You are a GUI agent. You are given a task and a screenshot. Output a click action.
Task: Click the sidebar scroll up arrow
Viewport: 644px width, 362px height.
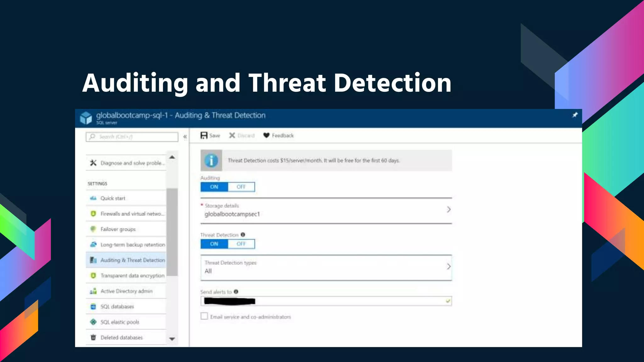coord(172,157)
